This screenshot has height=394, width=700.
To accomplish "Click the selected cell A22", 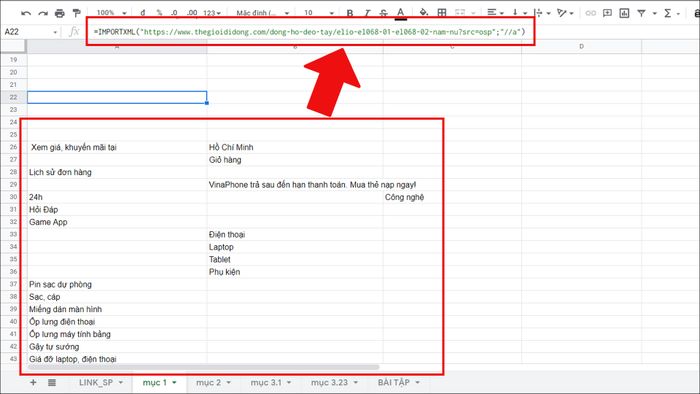I will click(x=117, y=97).
